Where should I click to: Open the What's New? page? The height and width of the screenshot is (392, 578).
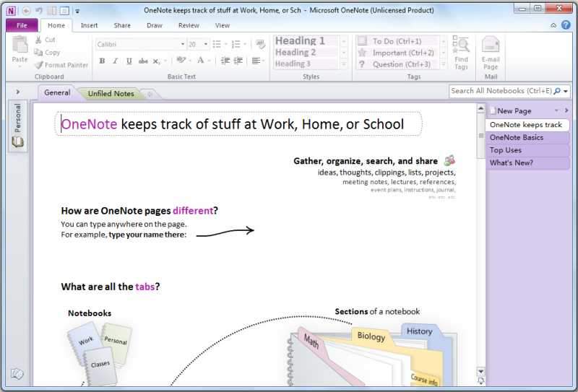click(x=527, y=163)
